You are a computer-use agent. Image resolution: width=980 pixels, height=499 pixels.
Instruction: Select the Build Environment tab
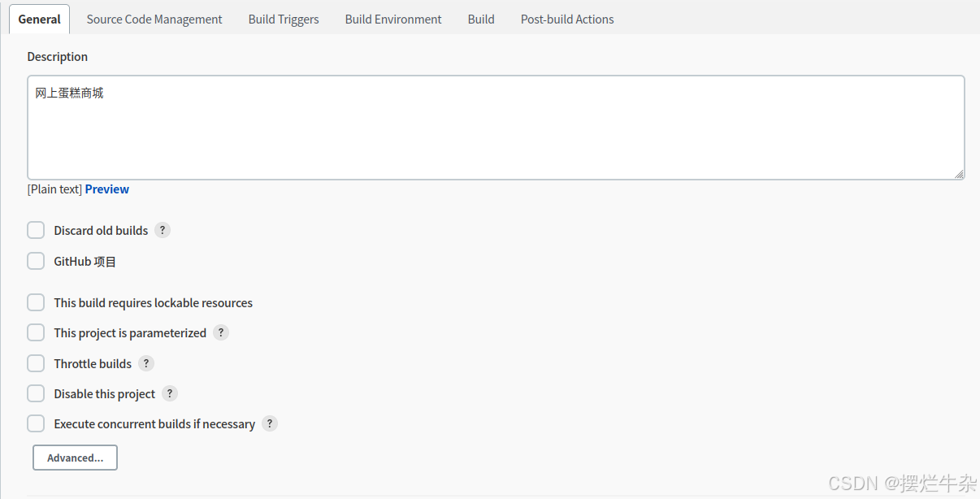[x=393, y=19]
